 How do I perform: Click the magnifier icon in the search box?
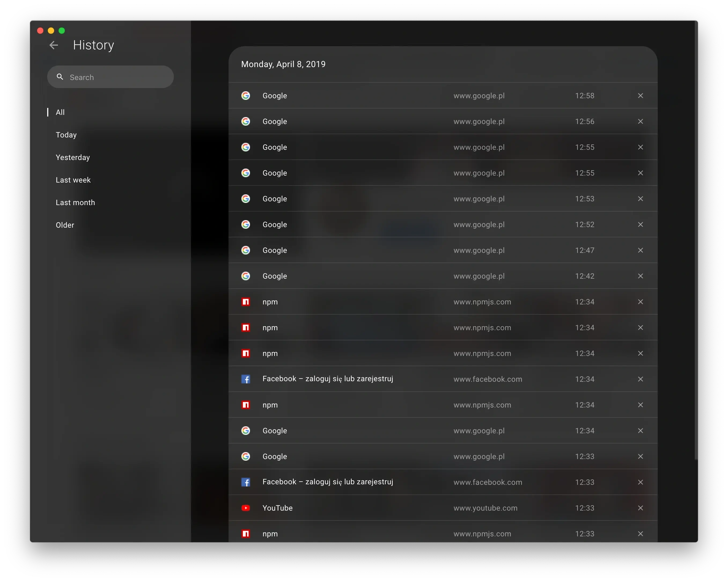click(x=60, y=77)
